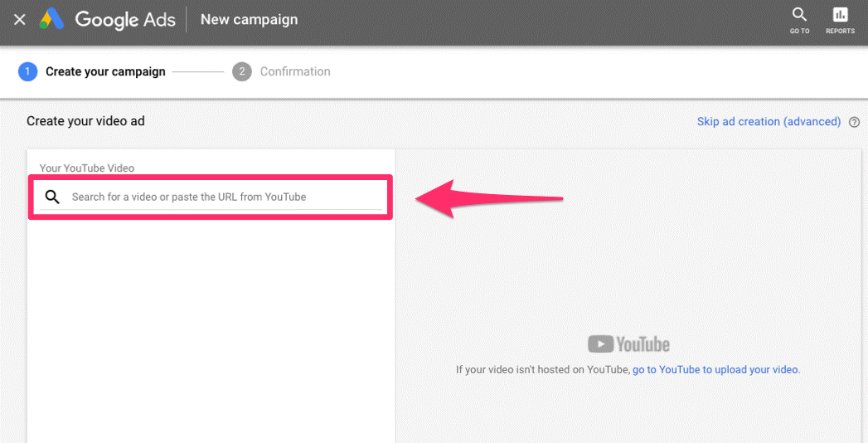Switch to the Confirmation step label
This screenshot has height=443, width=868.
point(295,71)
